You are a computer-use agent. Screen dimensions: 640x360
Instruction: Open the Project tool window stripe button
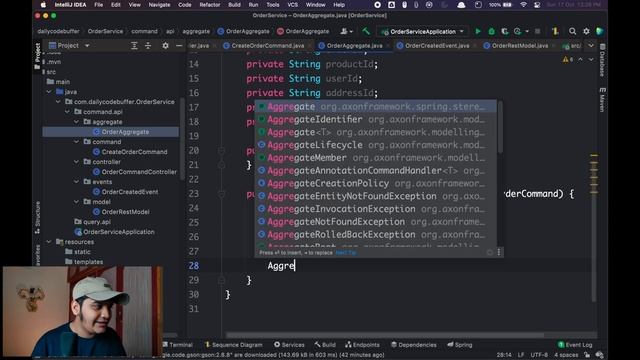coord(38,56)
